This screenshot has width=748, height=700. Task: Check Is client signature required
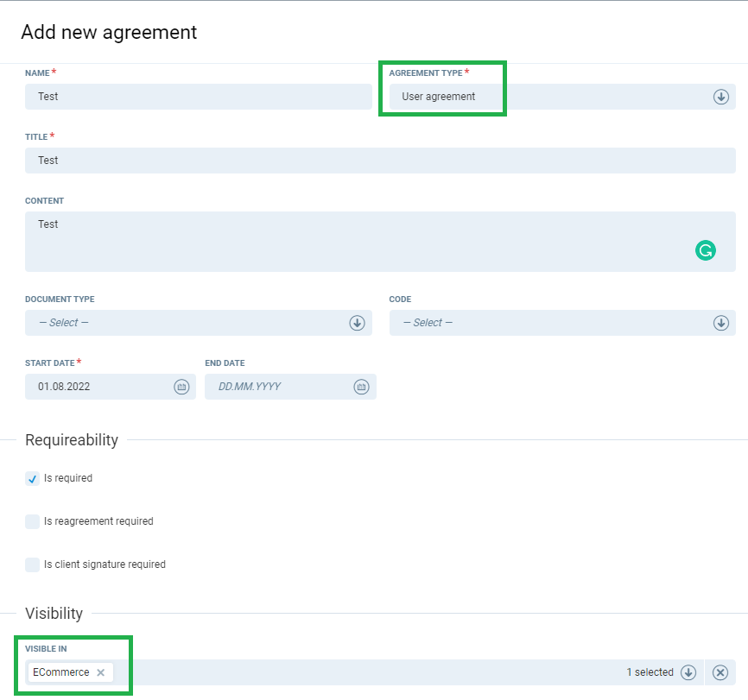[x=33, y=564]
